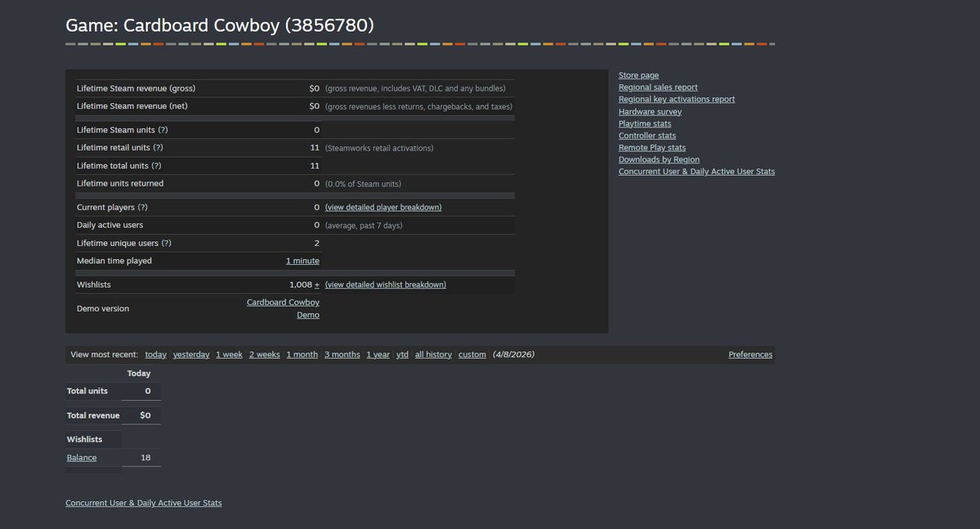Click the Median time played label
The image size is (980, 529).
coord(114,261)
